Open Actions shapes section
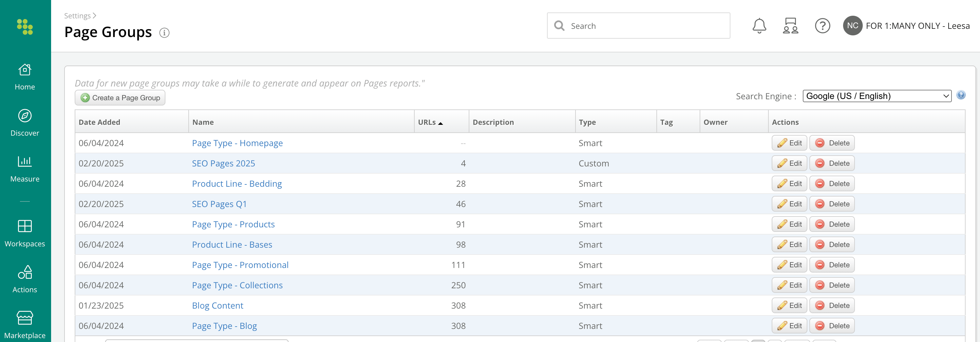Image resolution: width=980 pixels, height=342 pixels. tap(25, 280)
